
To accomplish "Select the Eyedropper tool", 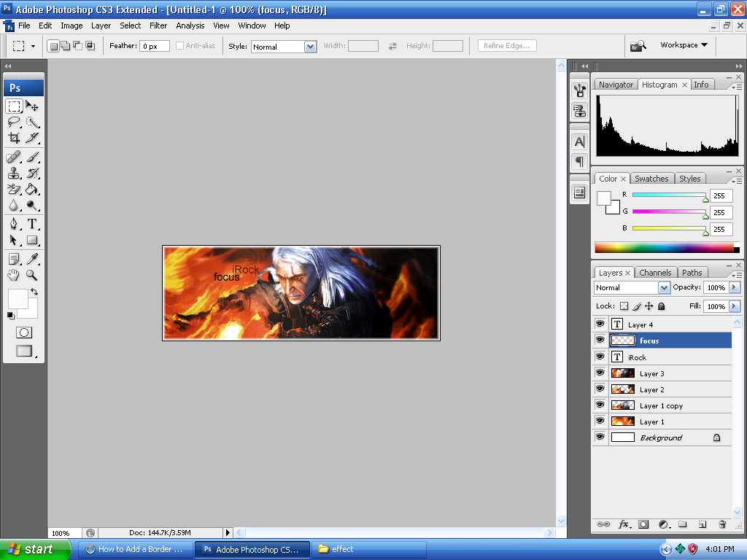I will click(x=32, y=259).
